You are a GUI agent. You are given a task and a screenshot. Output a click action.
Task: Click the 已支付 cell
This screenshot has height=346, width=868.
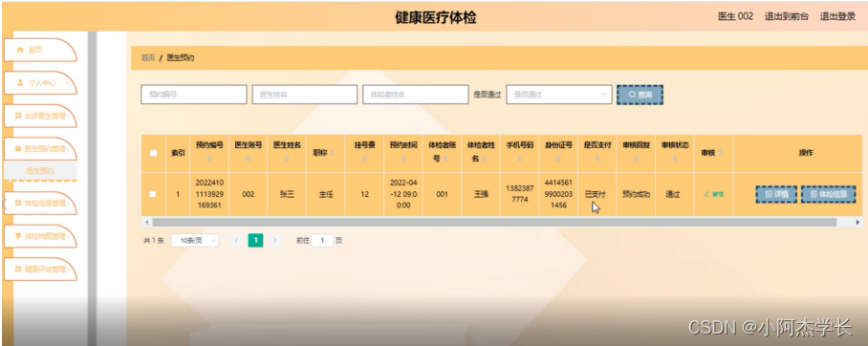tap(597, 194)
